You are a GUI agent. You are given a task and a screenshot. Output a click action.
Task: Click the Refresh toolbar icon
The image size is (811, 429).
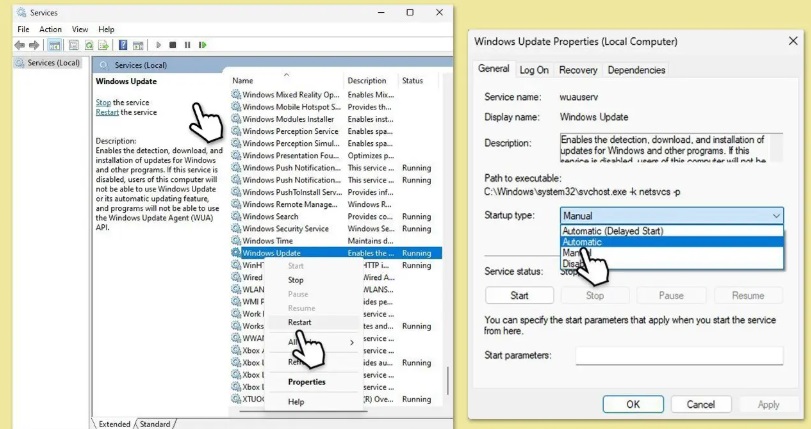pyautogui.click(x=89, y=45)
